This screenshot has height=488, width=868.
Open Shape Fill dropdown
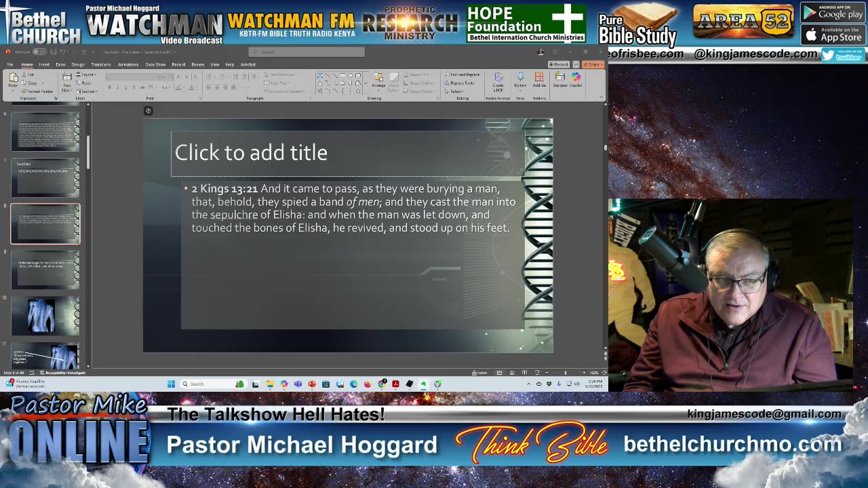tap(416, 75)
